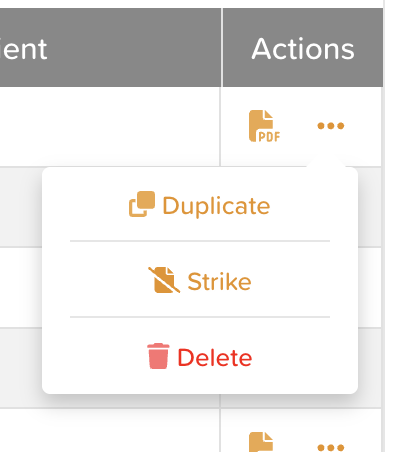Expand the three-dot menu in bottom row

coord(331,447)
